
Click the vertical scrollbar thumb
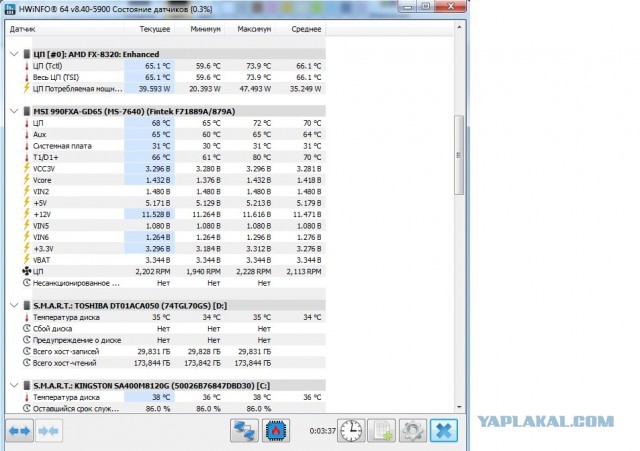click(459, 155)
